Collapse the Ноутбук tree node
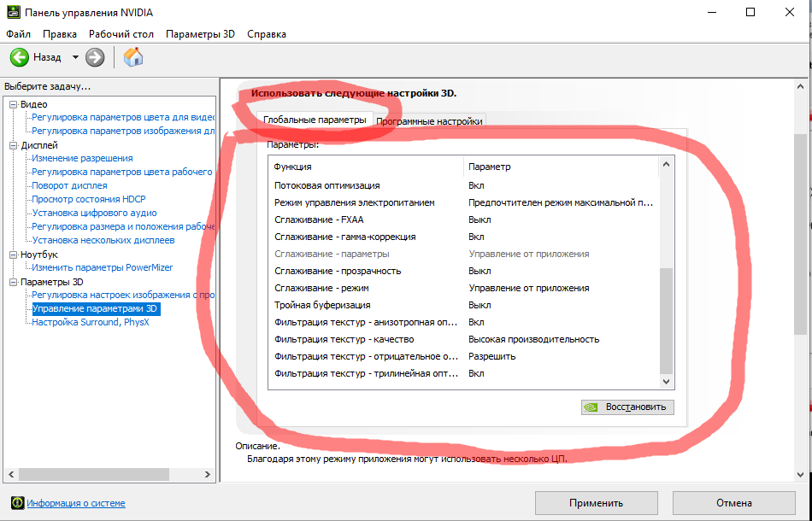Image resolution: width=812 pixels, height=521 pixels. 14,255
